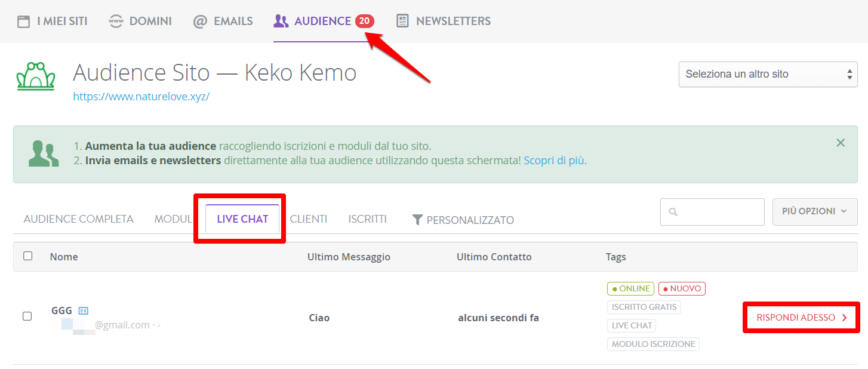Tick the checkbox for contact GGG
The image size is (868, 369).
[x=27, y=316]
